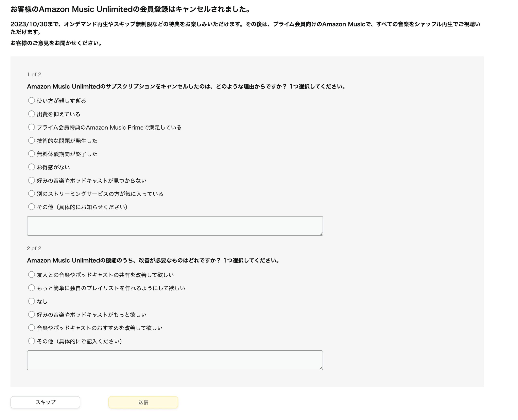
Task: Select 'Amazon Music Primeで満足している' option
Action: click(x=31, y=127)
